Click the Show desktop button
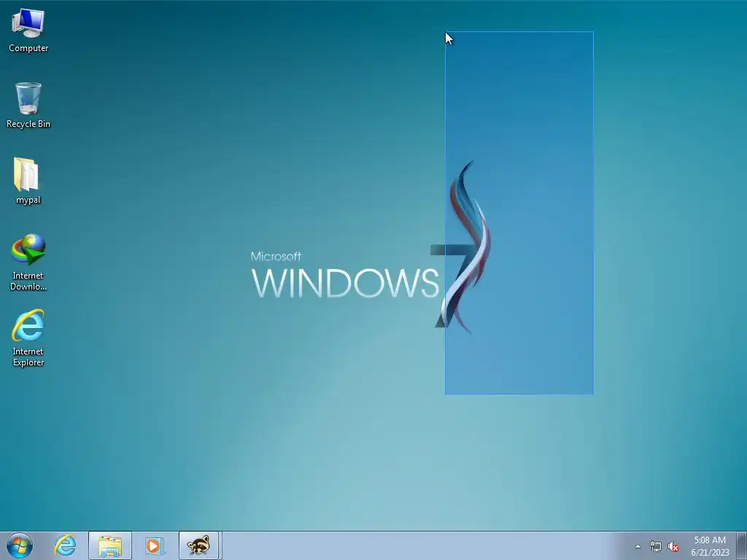Image resolution: width=747 pixels, height=560 pixels. tap(742, 545)
